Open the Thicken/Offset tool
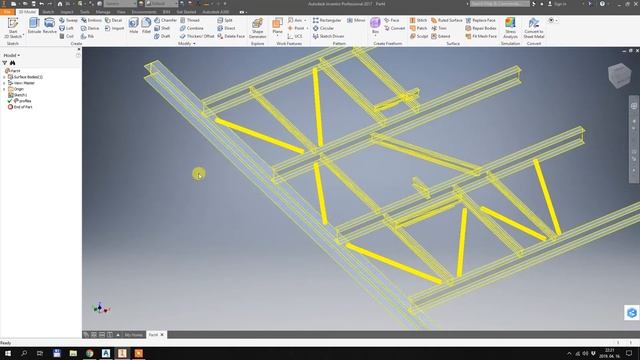Viewport: 640px width, 360px height. tap(197, 36)
